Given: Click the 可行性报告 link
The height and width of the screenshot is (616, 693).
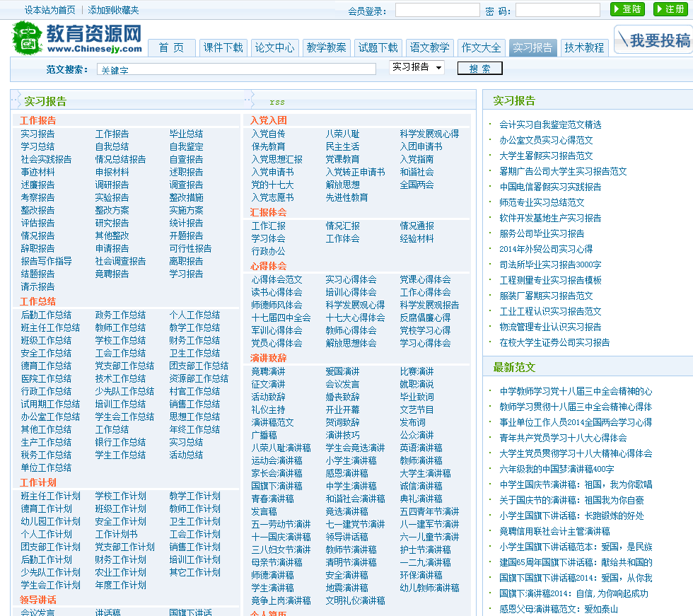Looking at the screenshot, I should [x=190, y=249].
